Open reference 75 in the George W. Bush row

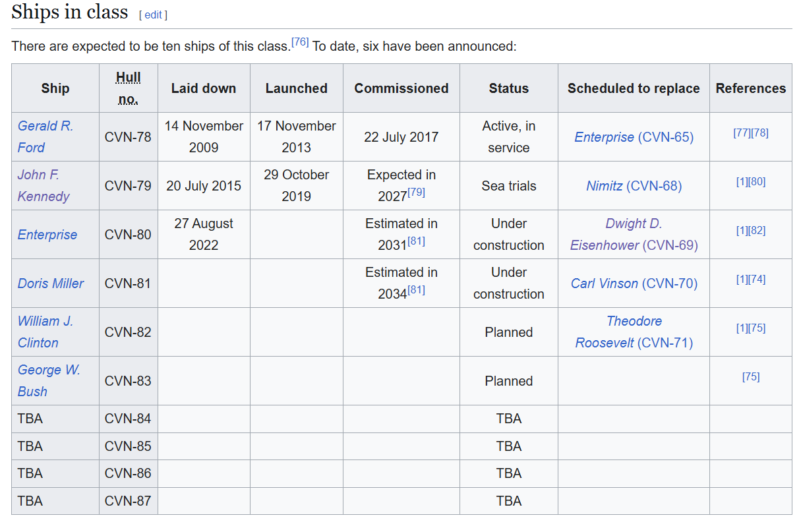[x=751, y=376]
